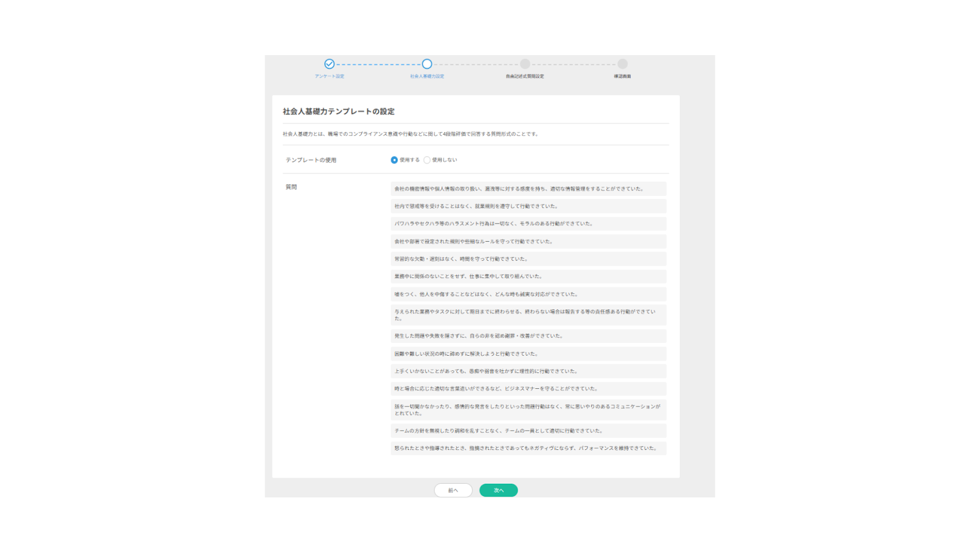Click the question starting with 与えられた業務やタスク
The height and width of the screenshot is (551, 980).
pos(528,315)
